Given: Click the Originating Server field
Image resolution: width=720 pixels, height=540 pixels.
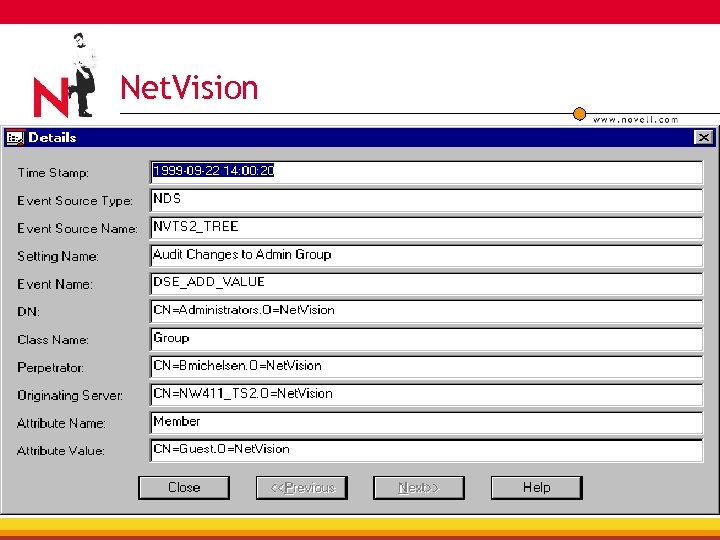Looking at the screenshot, I should pos(426,395).
